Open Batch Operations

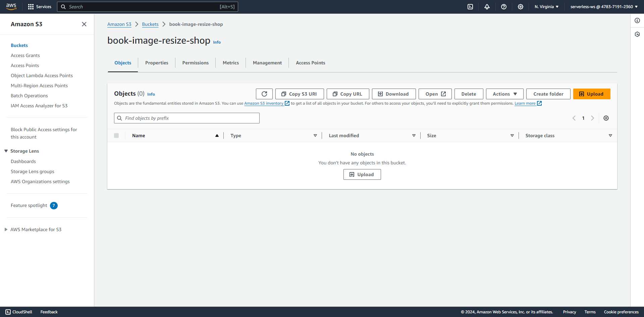pos(29,96)
